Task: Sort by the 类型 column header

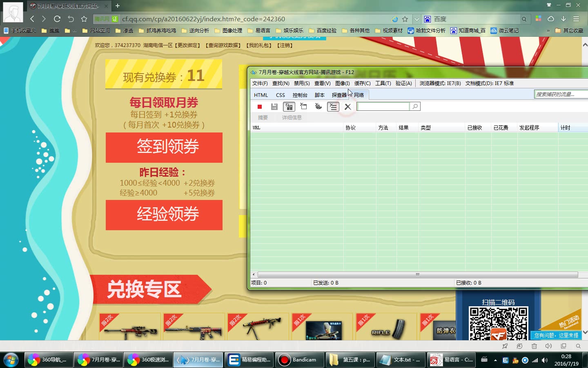Action: click(x=442, y=128)
